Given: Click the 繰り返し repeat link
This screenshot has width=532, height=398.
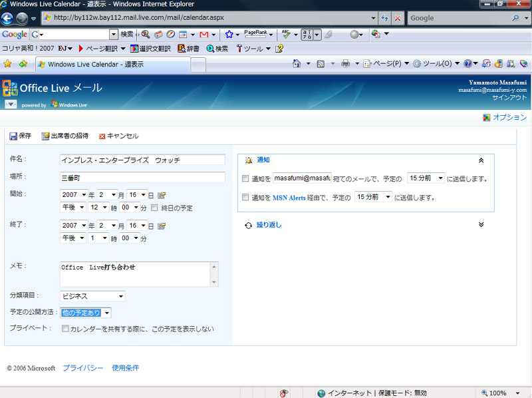Looking at the screenshot, I should click(269, 225).
